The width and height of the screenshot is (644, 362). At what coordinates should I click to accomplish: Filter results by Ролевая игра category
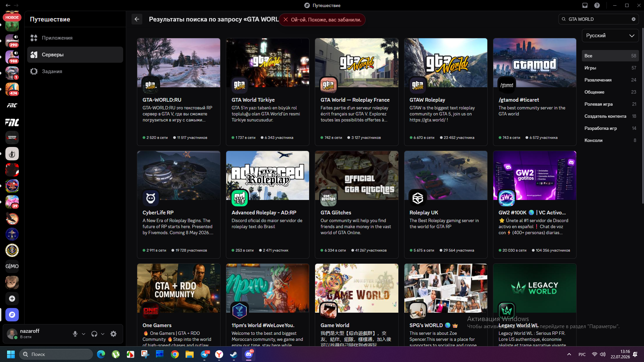click(610, 104)
